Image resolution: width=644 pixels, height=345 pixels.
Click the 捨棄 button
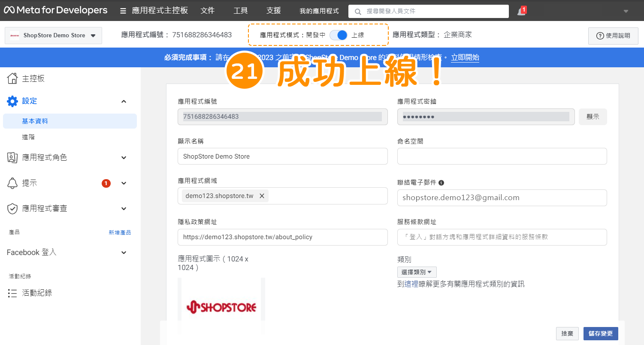(x=567, y=333)
